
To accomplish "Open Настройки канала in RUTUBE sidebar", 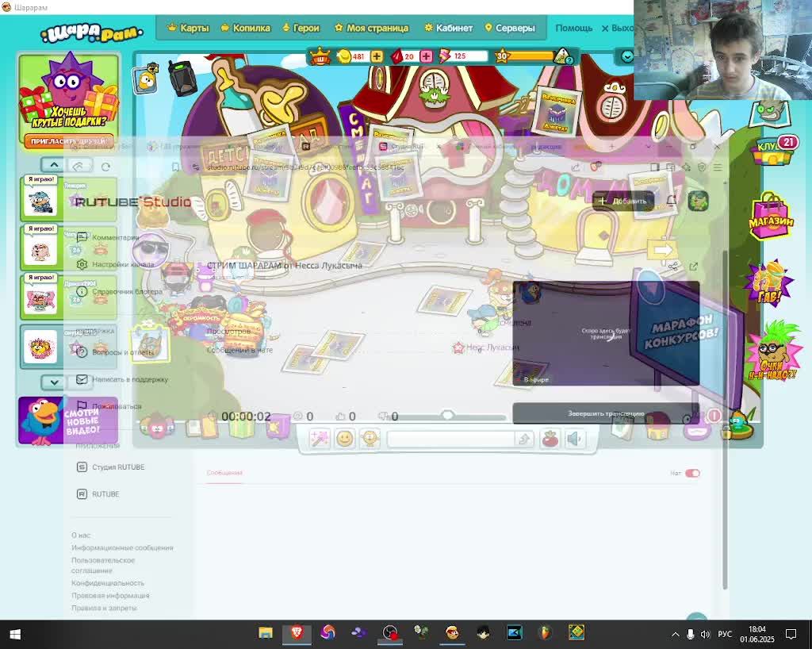I will coord(116,264).
